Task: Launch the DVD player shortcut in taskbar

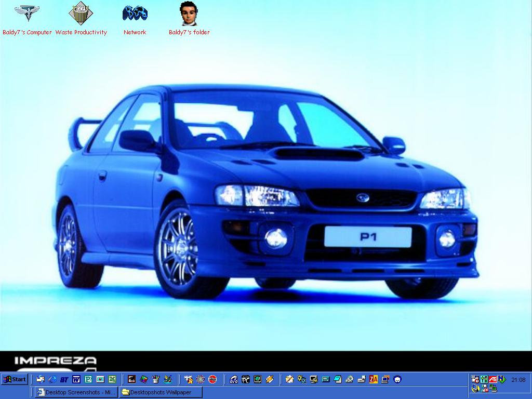Action: click(234, 379)
